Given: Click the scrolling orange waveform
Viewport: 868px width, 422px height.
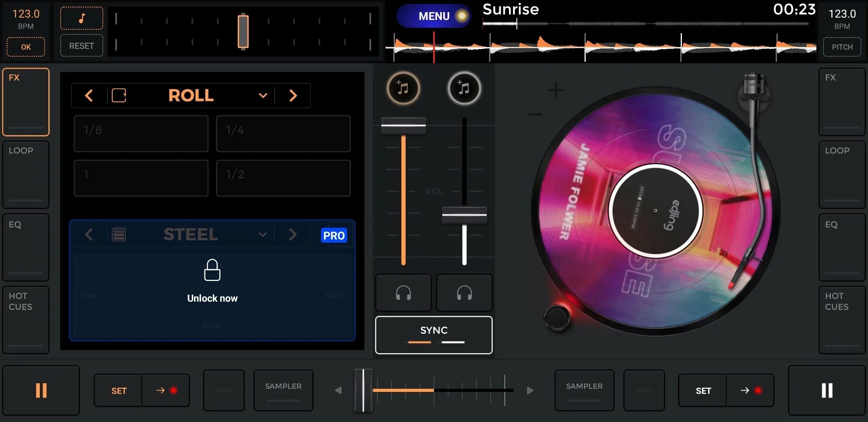Looking at the screenshot, I should [x=601, y=46].
